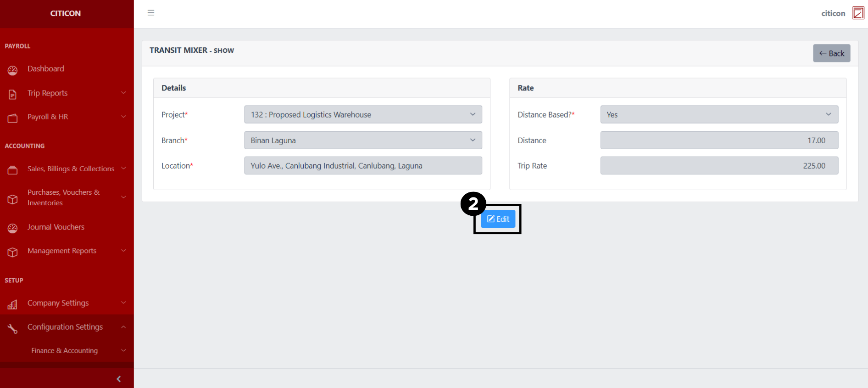868x388 pixels.
Task: Click the Configuration Settings wrench icon
Action: coord(12,328)
